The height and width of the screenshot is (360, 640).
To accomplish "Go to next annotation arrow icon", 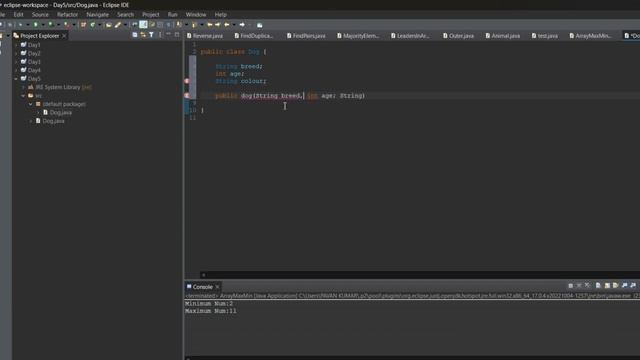I will click(179, 25).
